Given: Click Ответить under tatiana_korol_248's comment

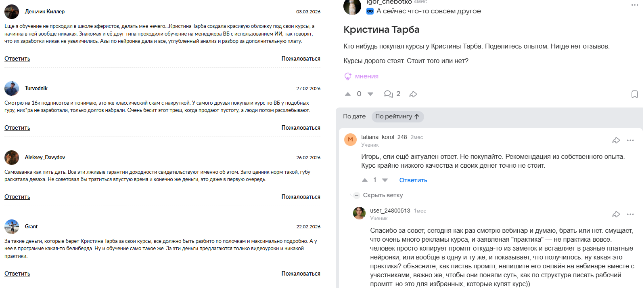Looking at the screenshot, I should pos(413,180).
